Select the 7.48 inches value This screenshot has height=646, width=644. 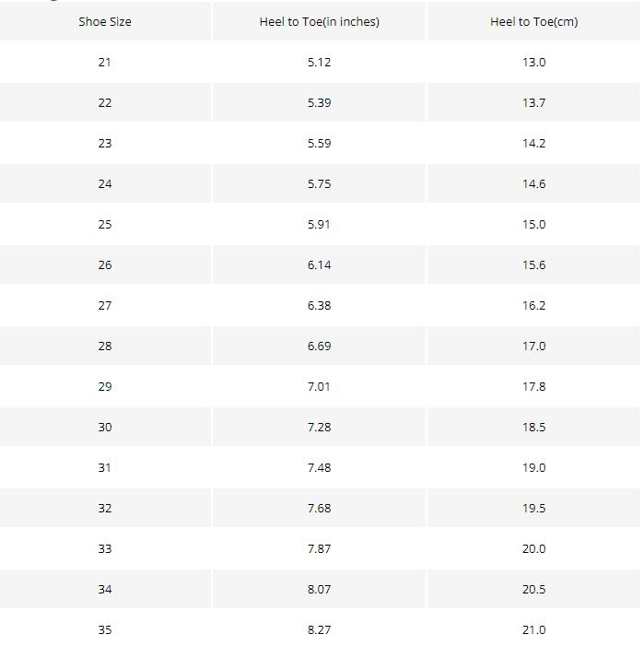point(319,468)
